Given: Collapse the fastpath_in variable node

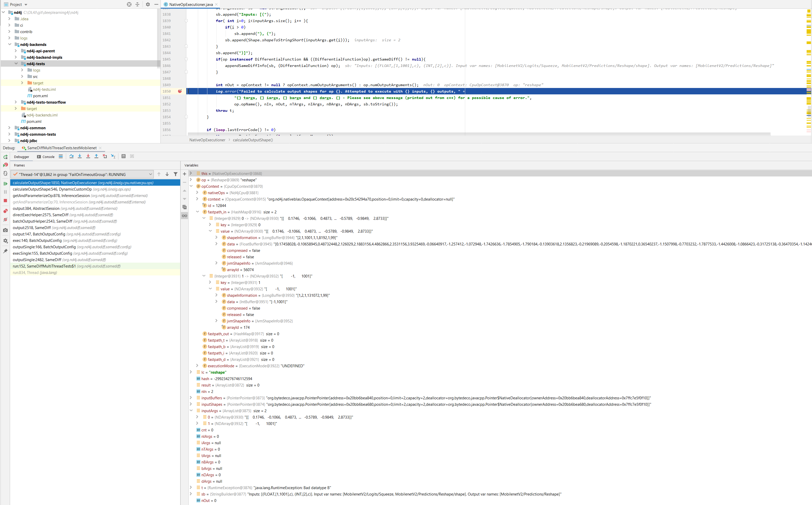Looking at the screenshot, I should 198,212.
